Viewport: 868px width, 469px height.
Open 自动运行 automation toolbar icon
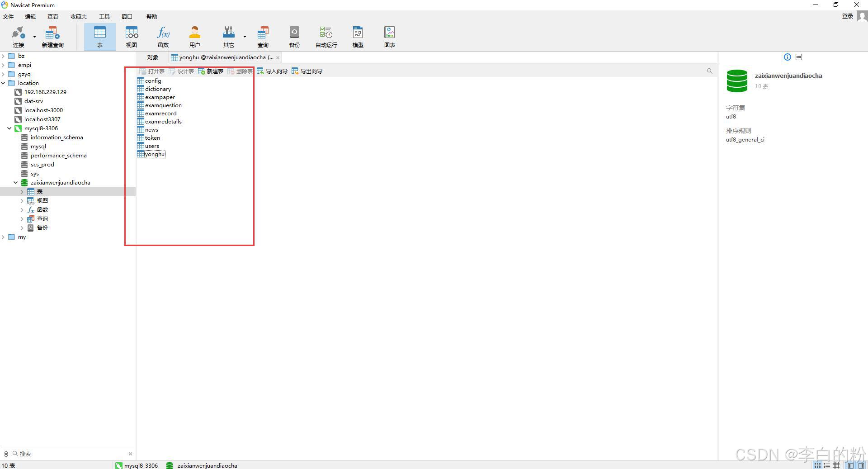[x=326, y=37]
